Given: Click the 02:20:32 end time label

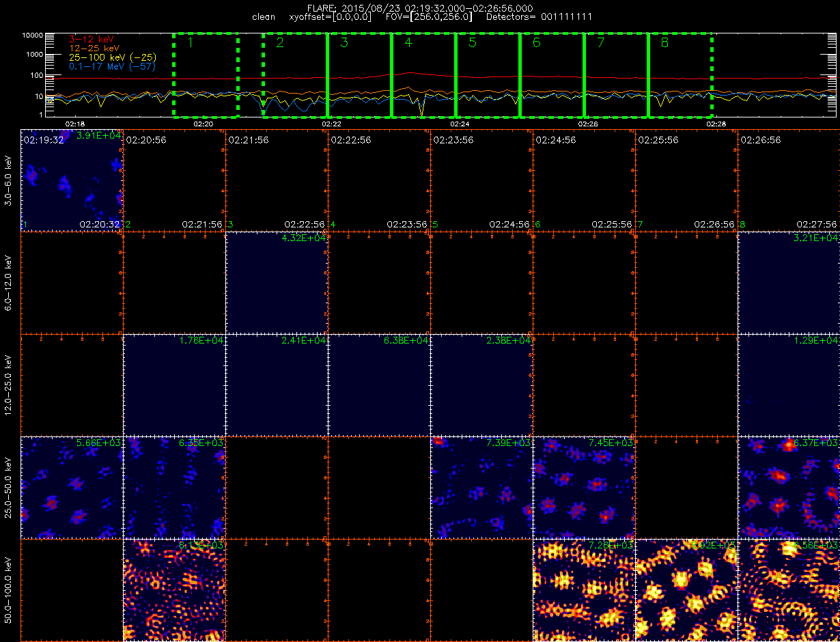Looking at the screenshot, I should 100,224.
